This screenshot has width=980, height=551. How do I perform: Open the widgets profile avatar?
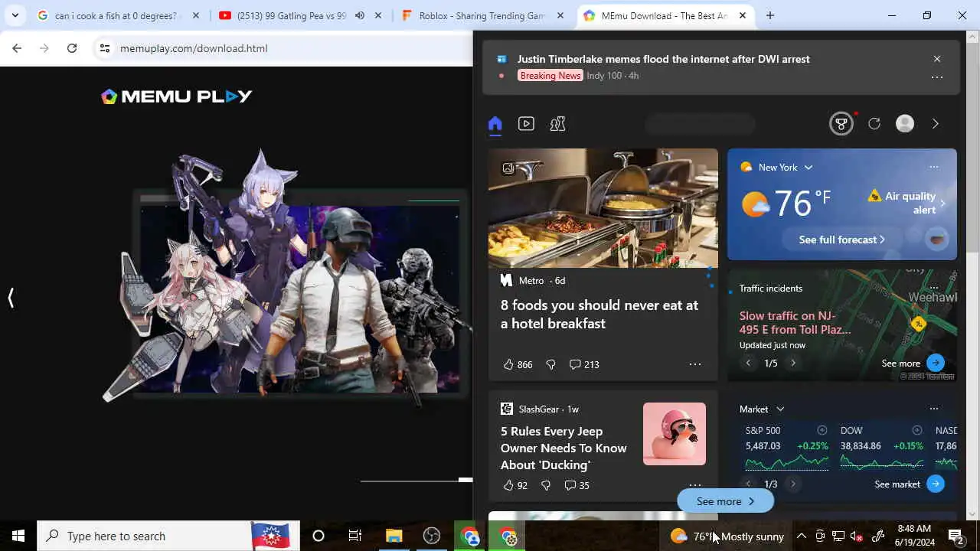905,124
